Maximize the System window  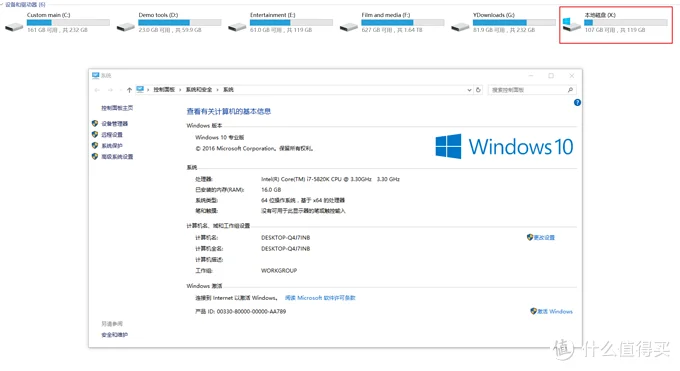(551, 76)
